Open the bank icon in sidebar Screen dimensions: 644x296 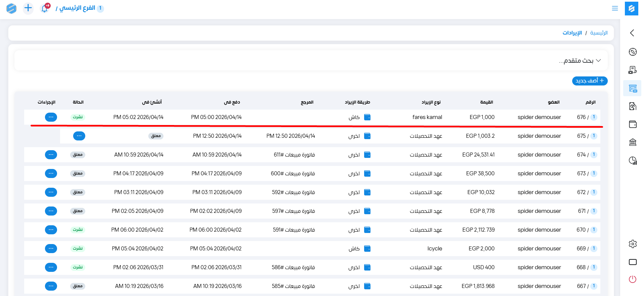pyautogui.click(x=633, y=142)
